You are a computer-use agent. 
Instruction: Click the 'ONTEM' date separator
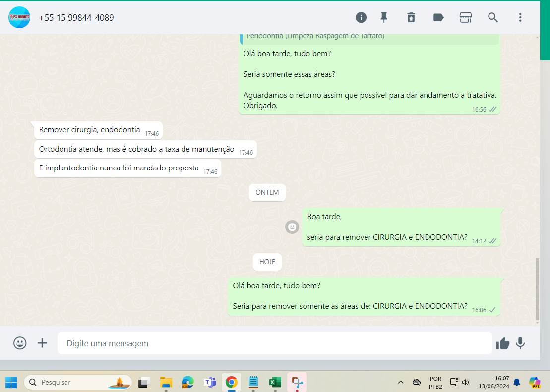[x=267, y=192]
